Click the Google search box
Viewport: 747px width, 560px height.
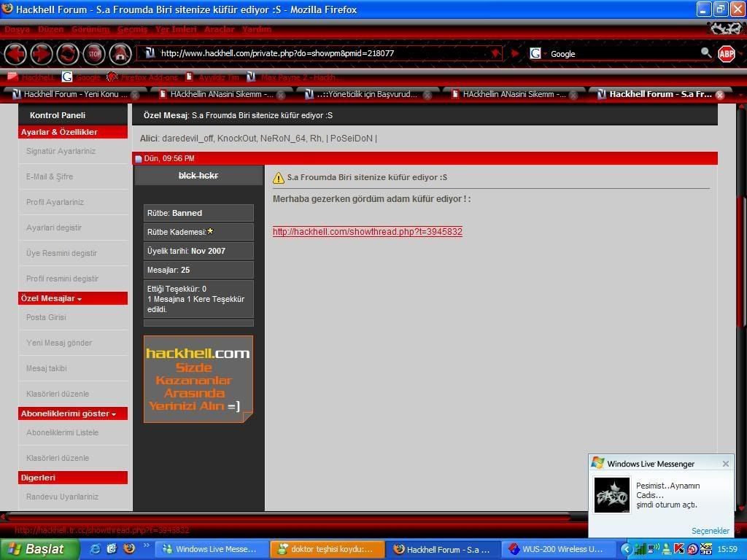pyautogui.click(x=622, y=54)
